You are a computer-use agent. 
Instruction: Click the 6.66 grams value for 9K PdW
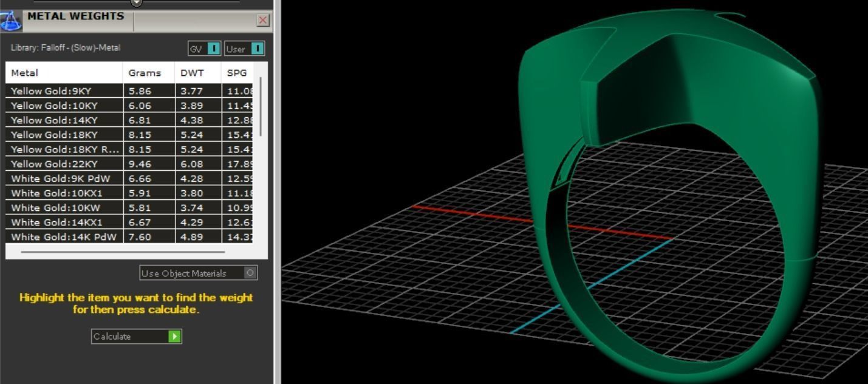140,179
